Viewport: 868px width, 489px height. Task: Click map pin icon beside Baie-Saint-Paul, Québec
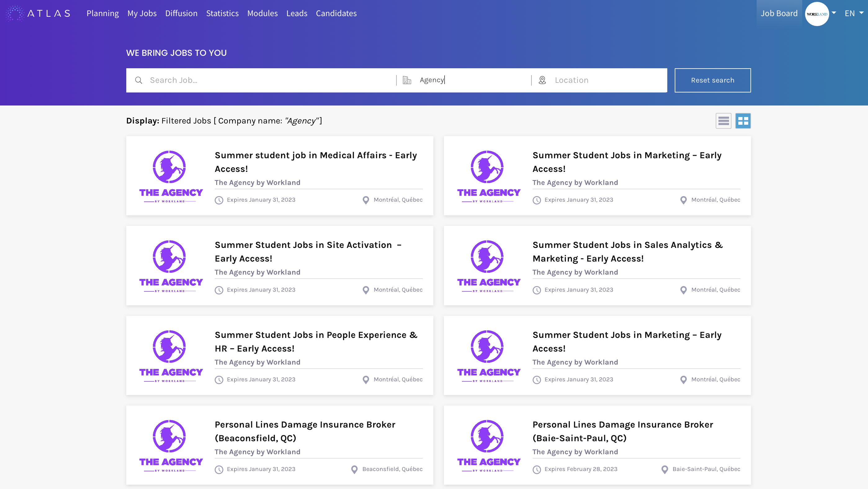[664, 469]
